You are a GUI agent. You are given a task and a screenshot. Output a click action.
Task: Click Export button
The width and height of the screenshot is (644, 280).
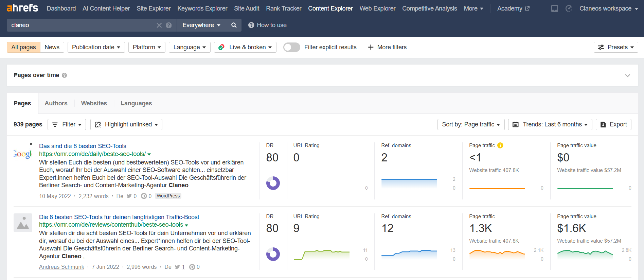point(613,124)
